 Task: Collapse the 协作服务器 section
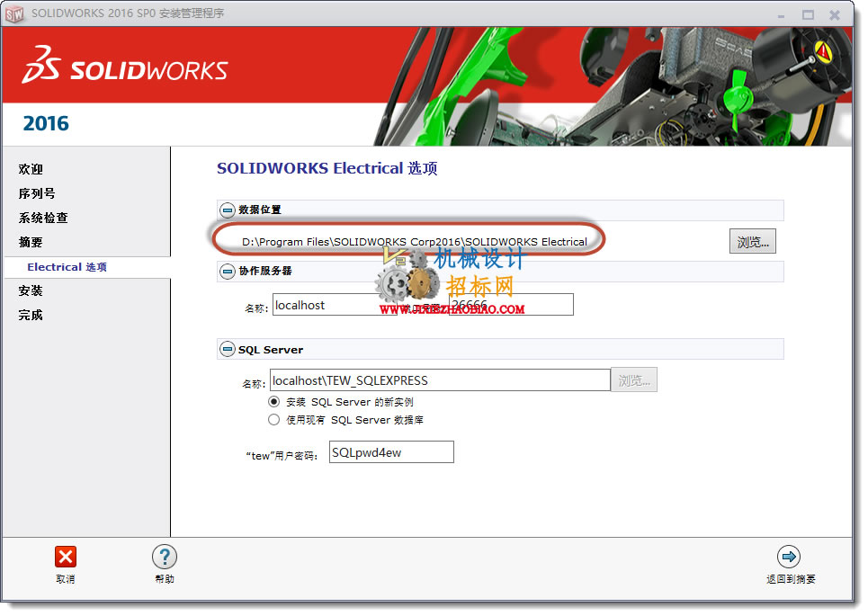[x=227, y=272]
